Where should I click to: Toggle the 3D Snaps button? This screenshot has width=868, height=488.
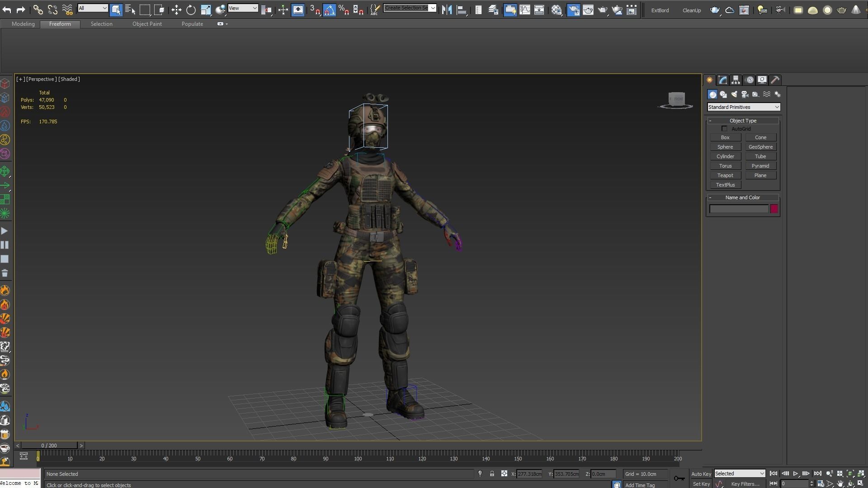(x=315, y=9)
